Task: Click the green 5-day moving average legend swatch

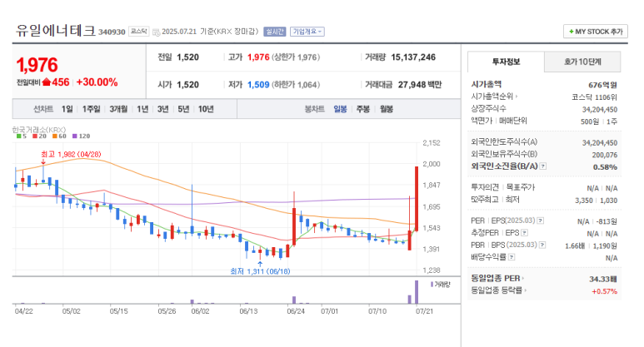Action: point(18,136)
